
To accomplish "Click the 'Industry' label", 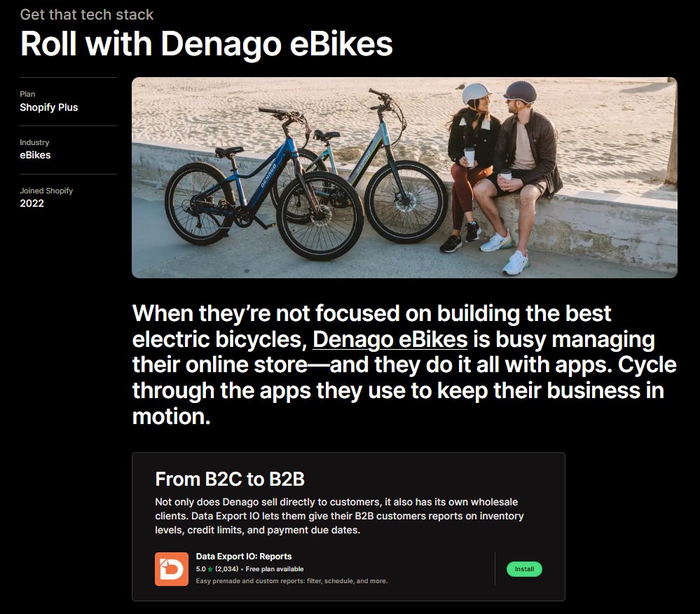I will [x=34, y=142].
